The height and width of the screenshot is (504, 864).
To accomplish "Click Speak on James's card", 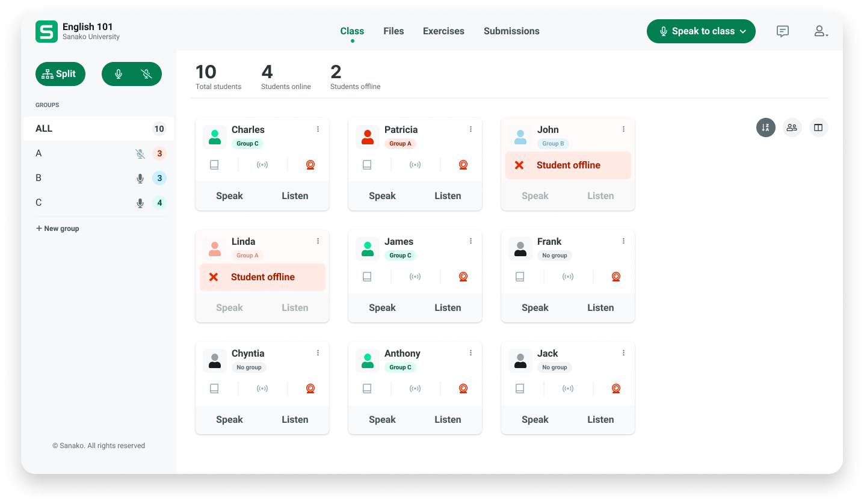I will (x=382, y=308).
